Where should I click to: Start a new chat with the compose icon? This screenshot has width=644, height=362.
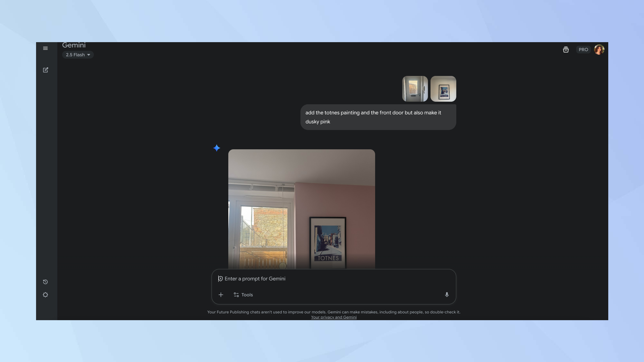click(x=45, y=70)
